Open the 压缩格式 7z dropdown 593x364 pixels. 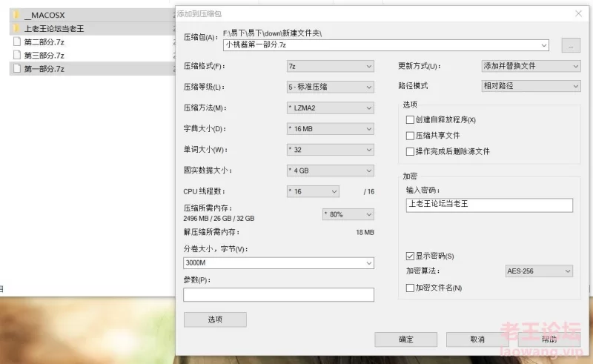pyautogui.click(x=330, y=66)
